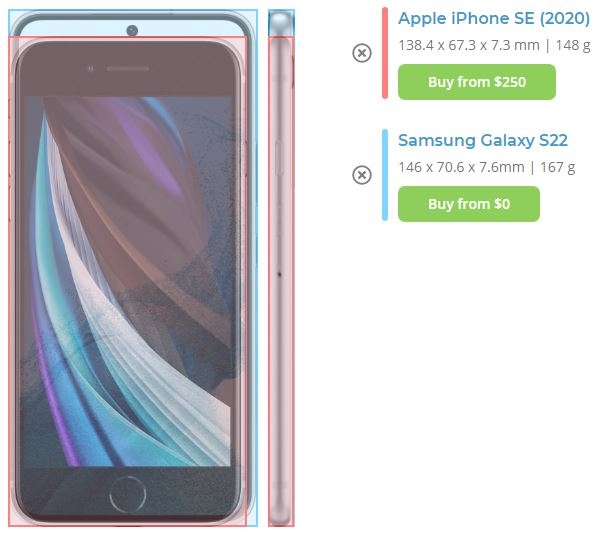601x549 pixels.
Task: Click the side-view phone profile image
Action: click(281, 268)
